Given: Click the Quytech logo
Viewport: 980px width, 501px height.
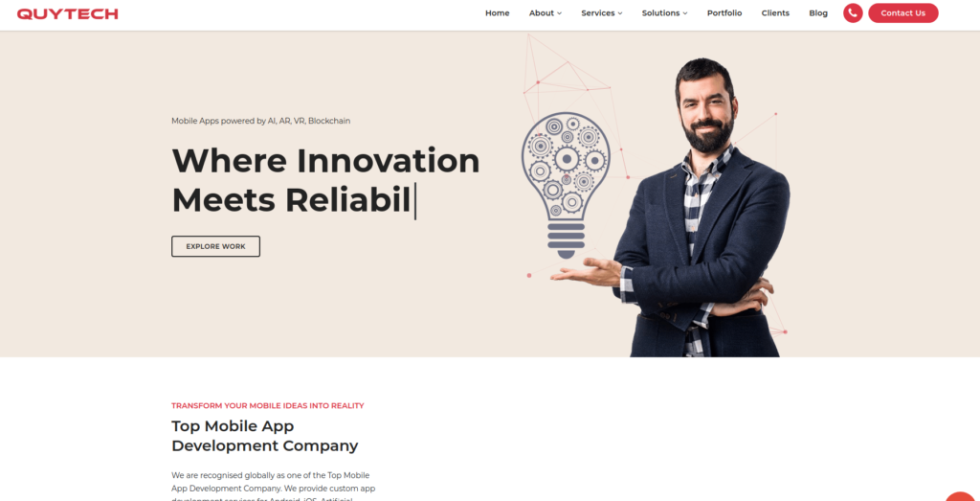Looking at the screenshot, I should (x=68, y=13).
